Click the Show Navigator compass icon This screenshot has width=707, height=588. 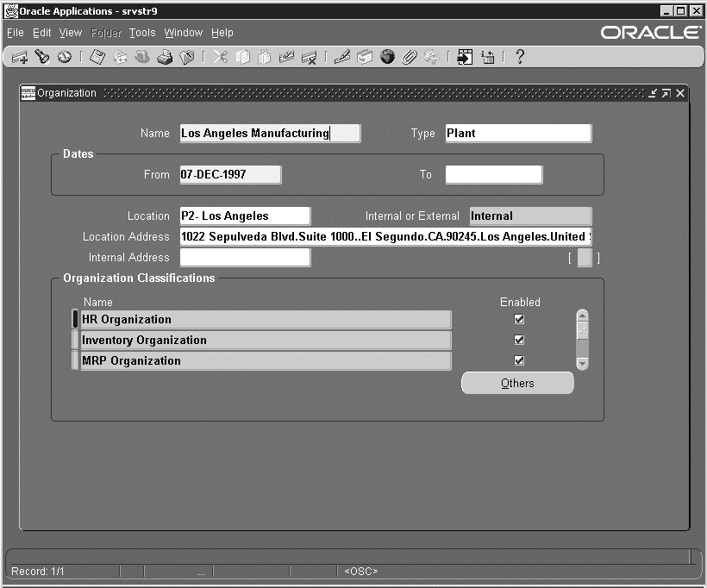click(65, 57)
